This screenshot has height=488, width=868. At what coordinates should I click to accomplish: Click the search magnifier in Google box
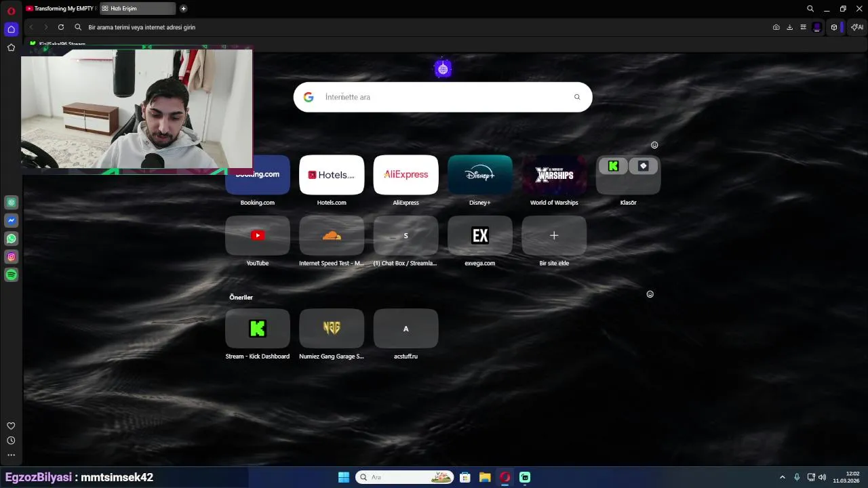tap(577, 97)
